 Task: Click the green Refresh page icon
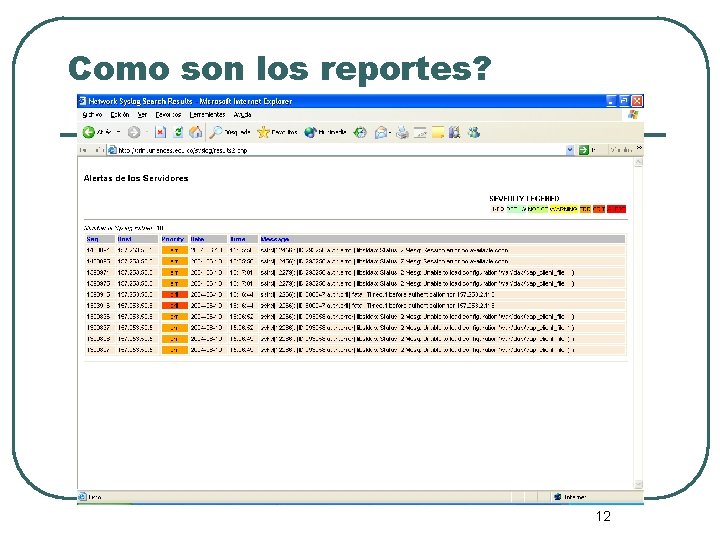pyautogui.click(x=178, y=132)
